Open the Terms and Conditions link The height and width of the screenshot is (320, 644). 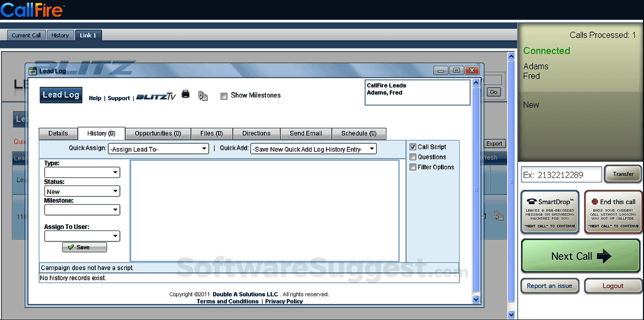pos(228,301)
